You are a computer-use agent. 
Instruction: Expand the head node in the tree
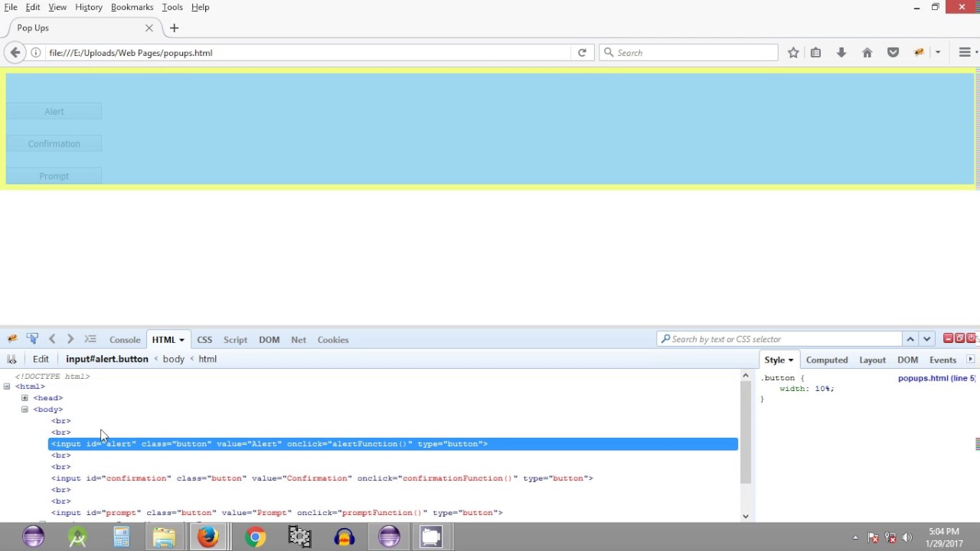[x=24, y=398]
